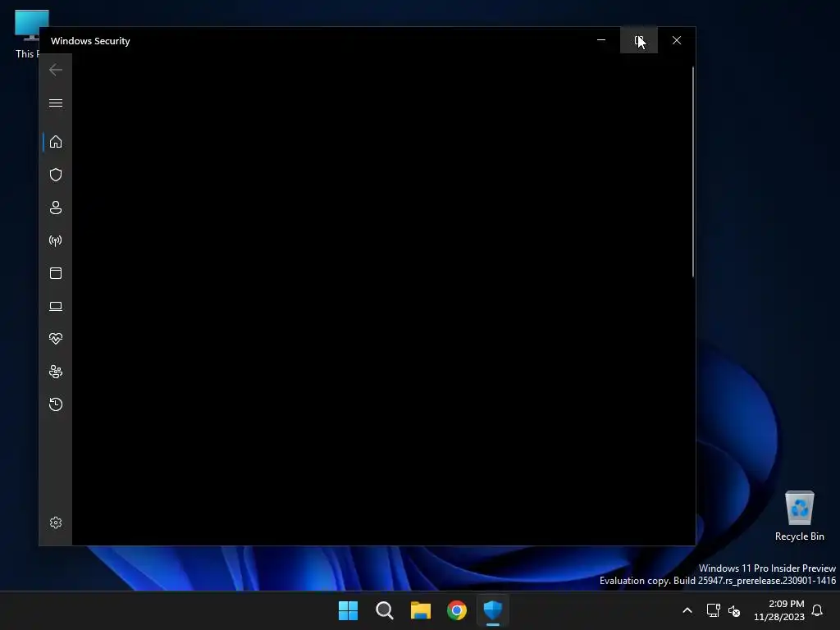Viewport: 840px width, 630px height.
Task: Open the Home section in the sidebar
Action: click(56, 142)
